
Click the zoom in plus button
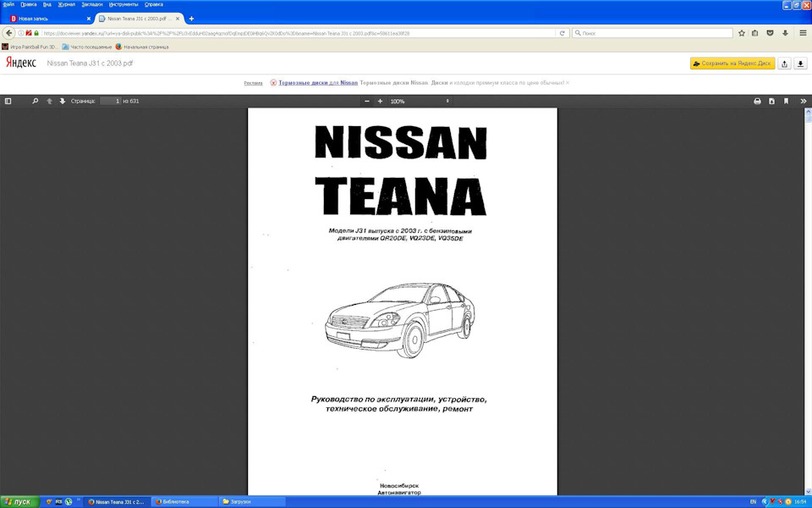pyautogui.click(x=381, y=101)
